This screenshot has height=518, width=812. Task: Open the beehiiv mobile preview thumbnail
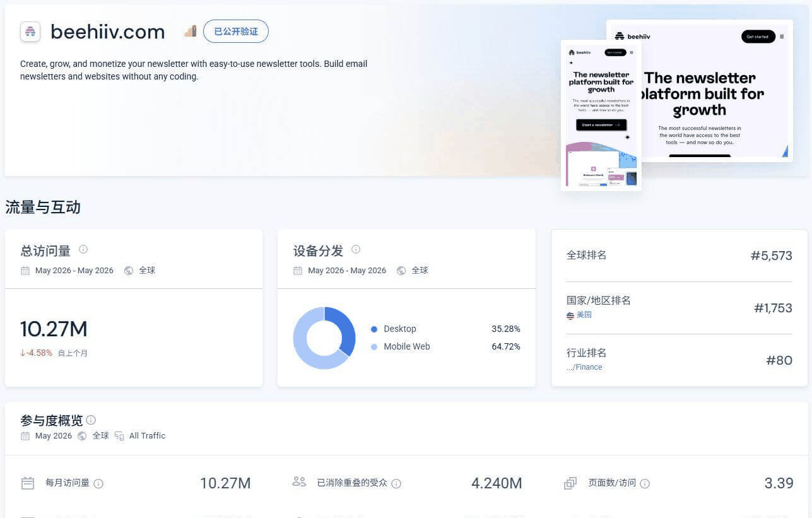click(601, 115)
